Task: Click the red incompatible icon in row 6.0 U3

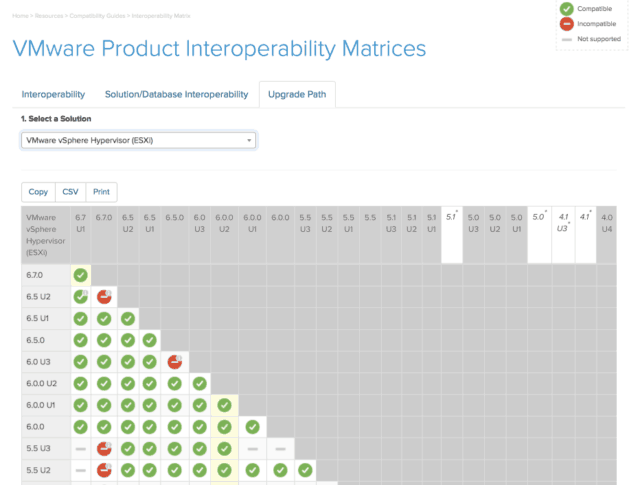Action: coord(176,361)
